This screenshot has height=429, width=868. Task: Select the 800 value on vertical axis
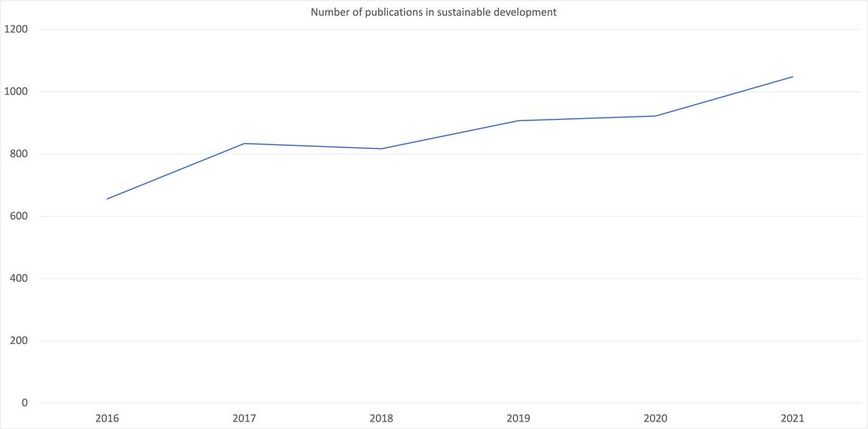18,154
